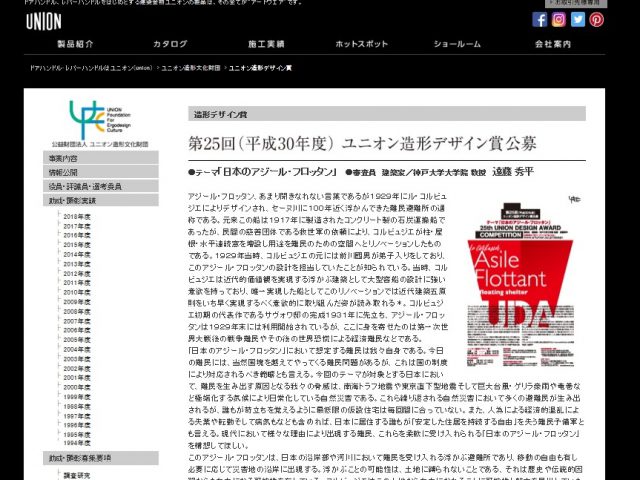Click the Union Foundation for Ergodesign Culture logo
The width and height of the screenshot is (640, 480).
pyautogui.click(x=100, y=121)
